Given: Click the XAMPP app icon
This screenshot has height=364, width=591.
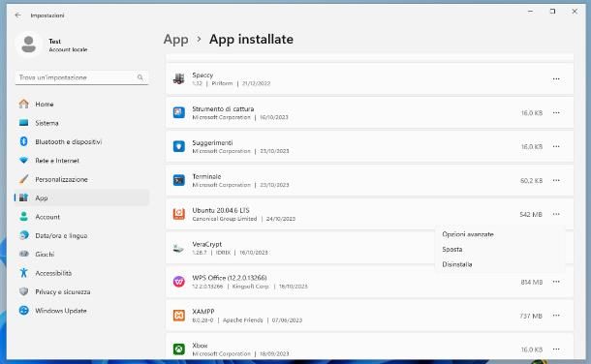Looking at the screenshot, I should tap(178, 316).
